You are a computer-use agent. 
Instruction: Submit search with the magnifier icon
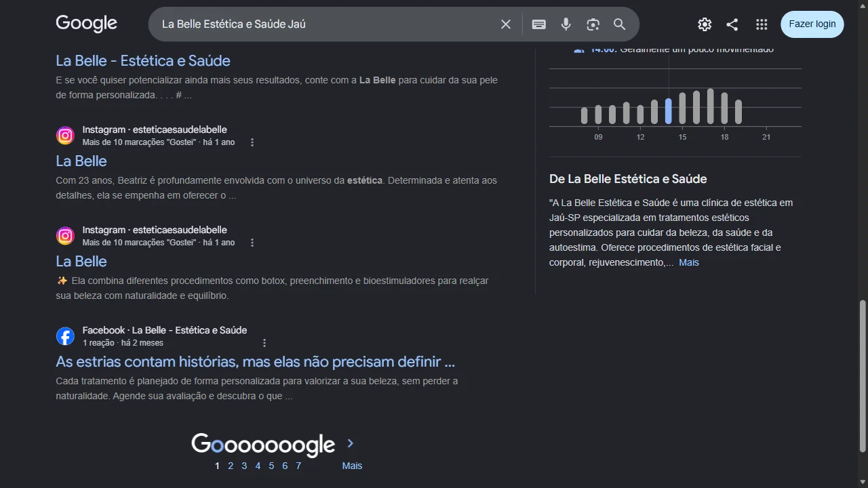coord(620,24)
